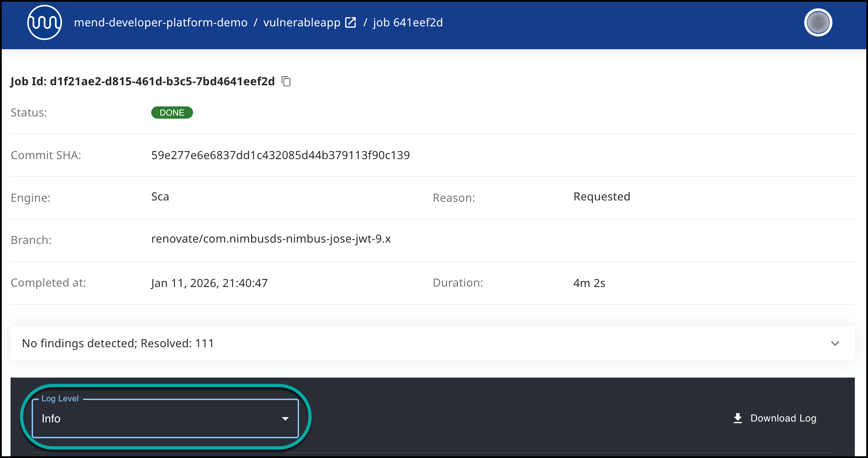Viewport: 868px width, 458px height.
Task: Select the renovate/com.nimbusds-nimbus-jose-jwt-9.x branch name
Action: point(271,239)
